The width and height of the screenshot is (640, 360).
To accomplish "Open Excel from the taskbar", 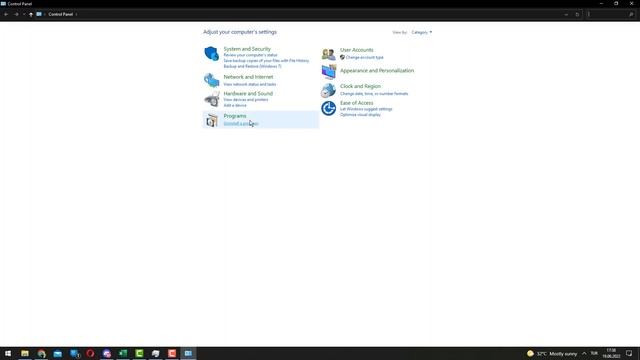I will tap(123, 353).
